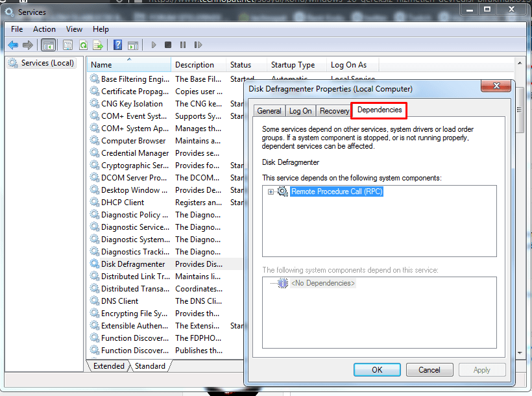
Task: Switch to the Recovery tab
Action: pos(334,111)
